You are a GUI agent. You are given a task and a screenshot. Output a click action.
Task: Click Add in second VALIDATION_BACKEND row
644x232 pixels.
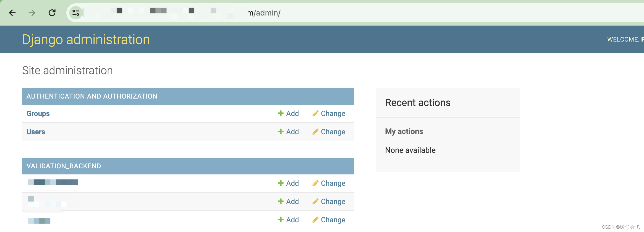(292, 202)
